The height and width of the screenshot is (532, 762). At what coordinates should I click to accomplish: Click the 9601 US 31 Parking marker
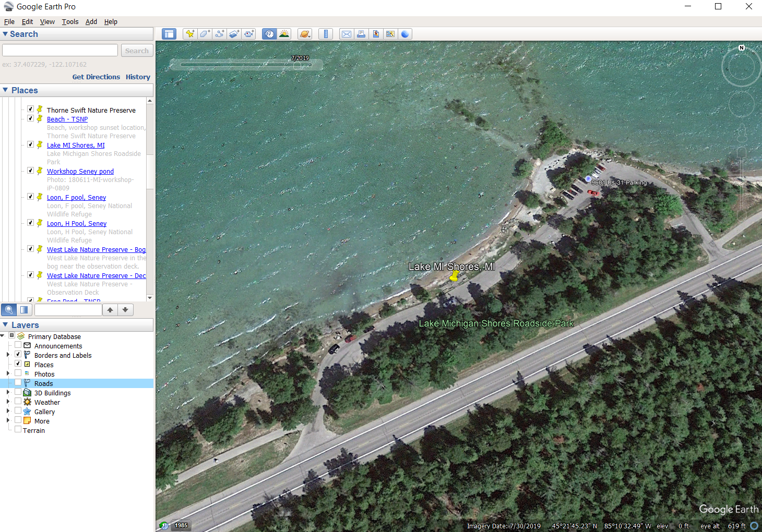[x=588, y=179]
